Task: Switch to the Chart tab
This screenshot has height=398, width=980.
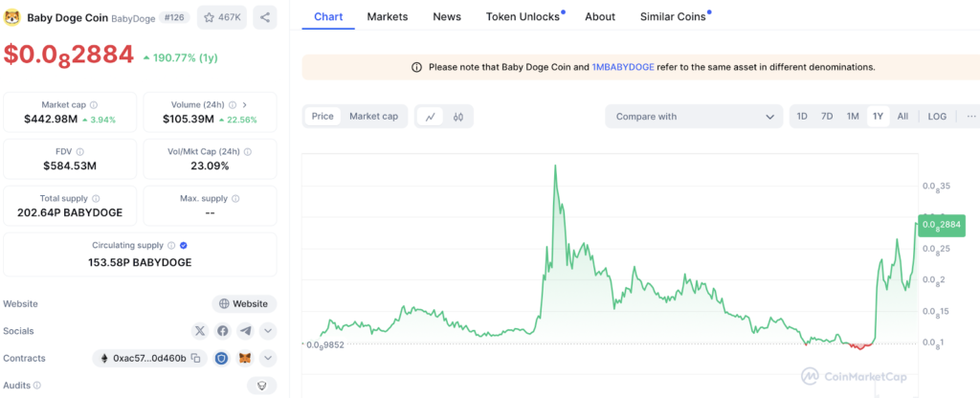Action: [328, 17]
